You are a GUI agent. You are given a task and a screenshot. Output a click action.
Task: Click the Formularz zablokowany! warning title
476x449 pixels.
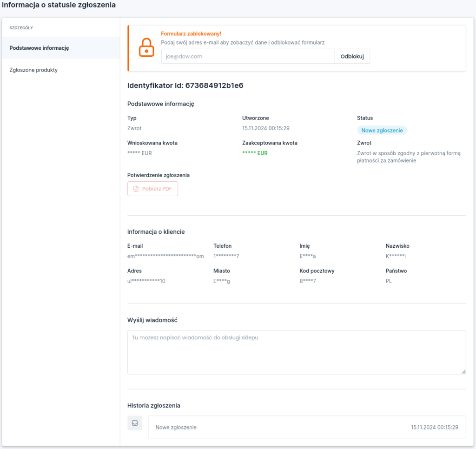(191, 34)
